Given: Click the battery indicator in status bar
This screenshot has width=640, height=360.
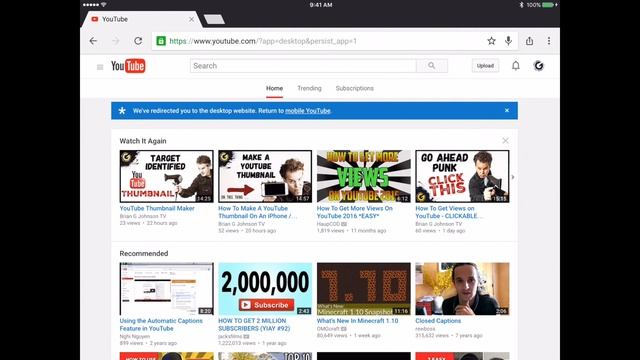Looking at the screenshot, I should [x=548, y=5].
